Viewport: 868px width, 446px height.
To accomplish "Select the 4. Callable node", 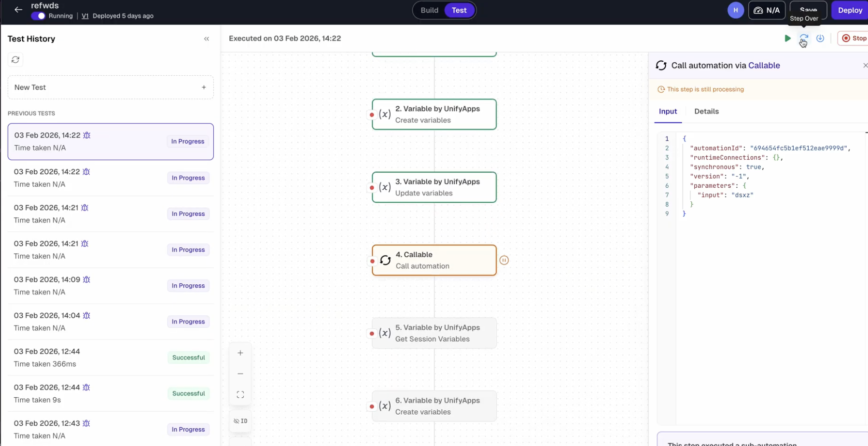I will point(434,260).
